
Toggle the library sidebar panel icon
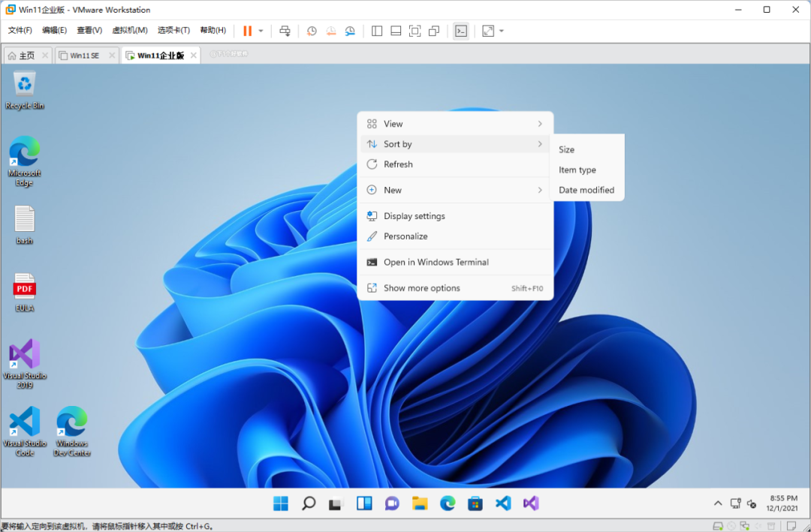tap(377, 31)
